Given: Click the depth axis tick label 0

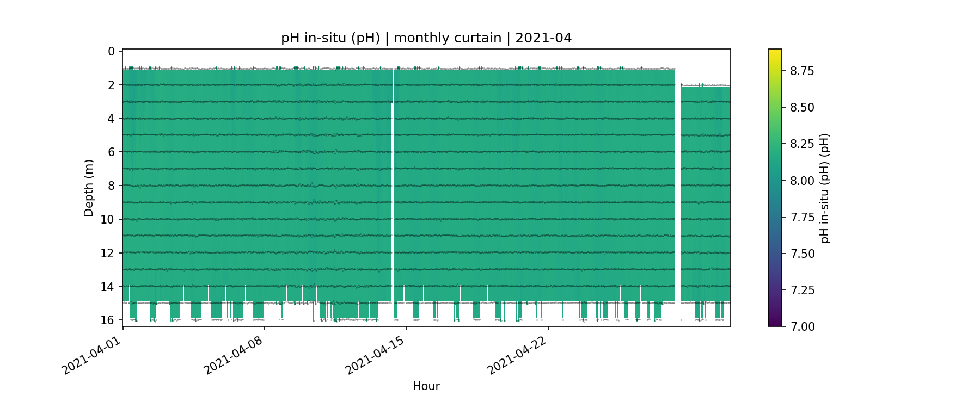Looking at the screenshot, I should pyautogui.click(x=112, y=52).
